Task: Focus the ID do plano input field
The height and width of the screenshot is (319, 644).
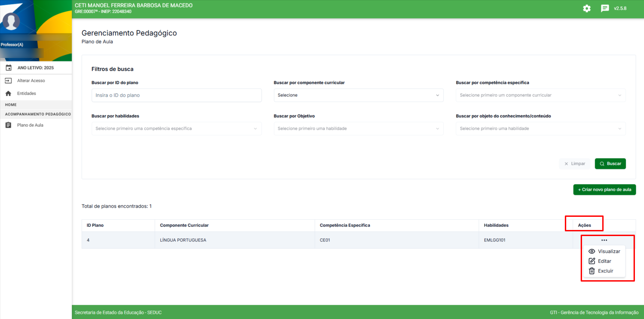Action: [176, 95]
